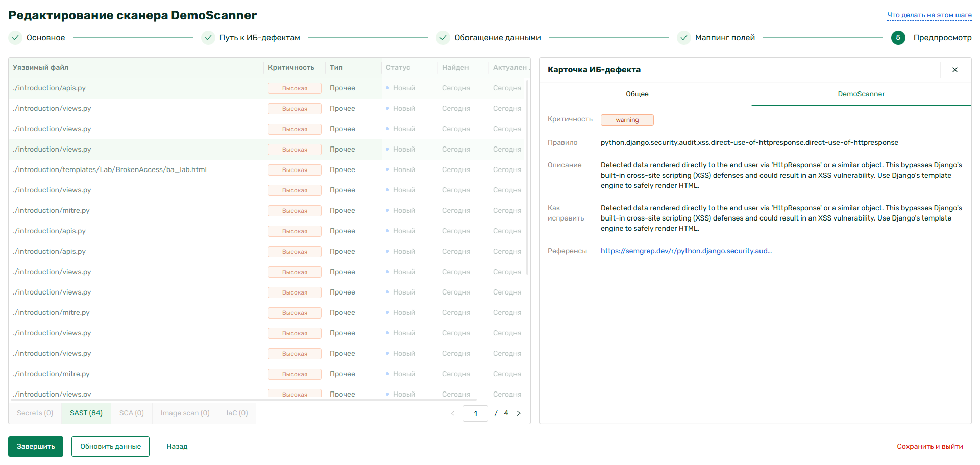Click the Завершить button

(x=36, y=447)
